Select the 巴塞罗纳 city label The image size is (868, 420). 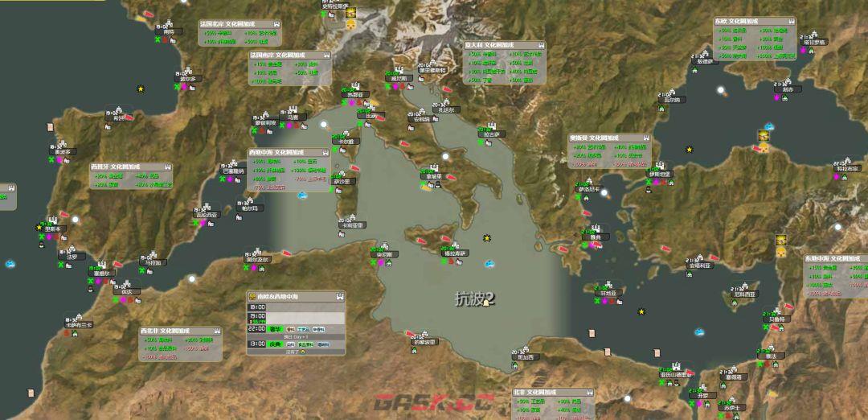233,171
